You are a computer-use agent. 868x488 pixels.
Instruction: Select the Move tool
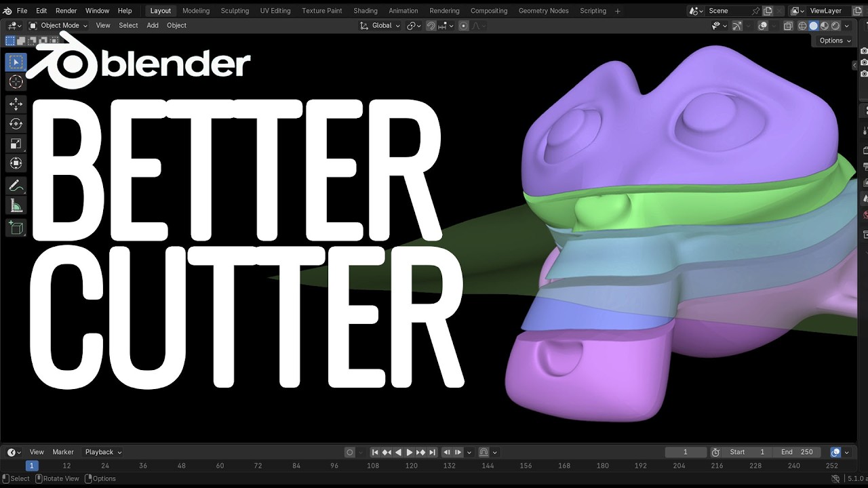[16, 104]
